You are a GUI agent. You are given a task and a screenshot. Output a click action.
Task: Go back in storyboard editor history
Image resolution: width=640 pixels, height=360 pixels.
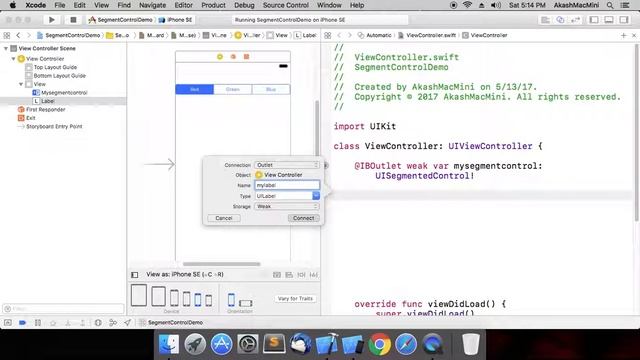tap(18, 36)
